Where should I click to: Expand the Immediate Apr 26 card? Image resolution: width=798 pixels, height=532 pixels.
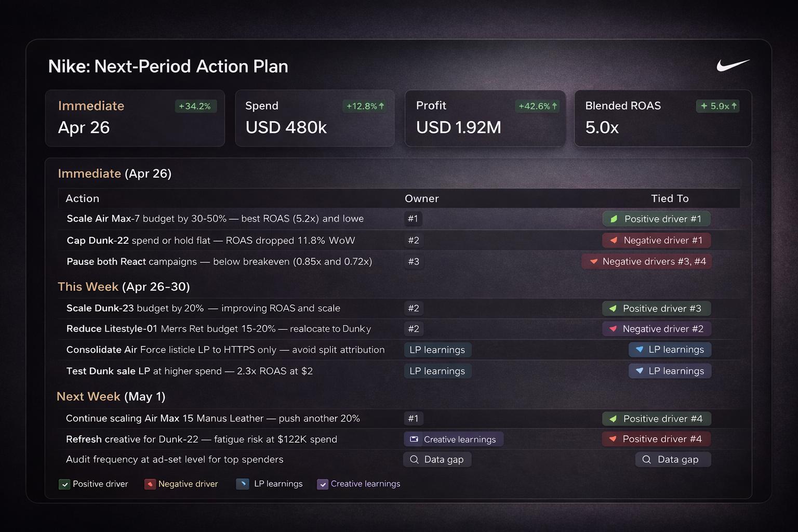[135, 118]
